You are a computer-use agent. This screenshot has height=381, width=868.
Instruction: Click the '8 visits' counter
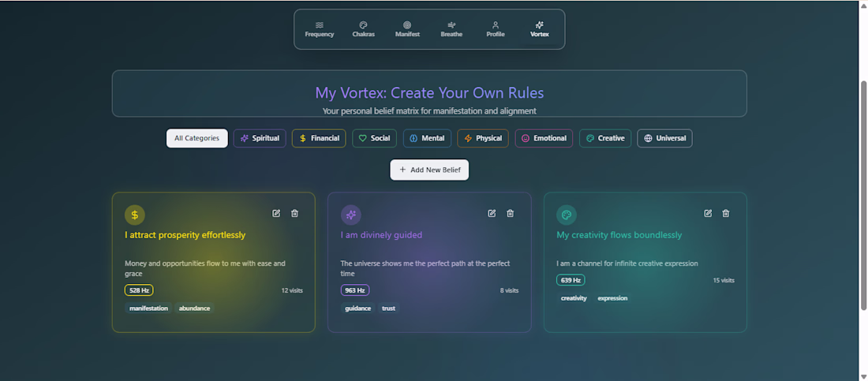click(x=509, y=290)
